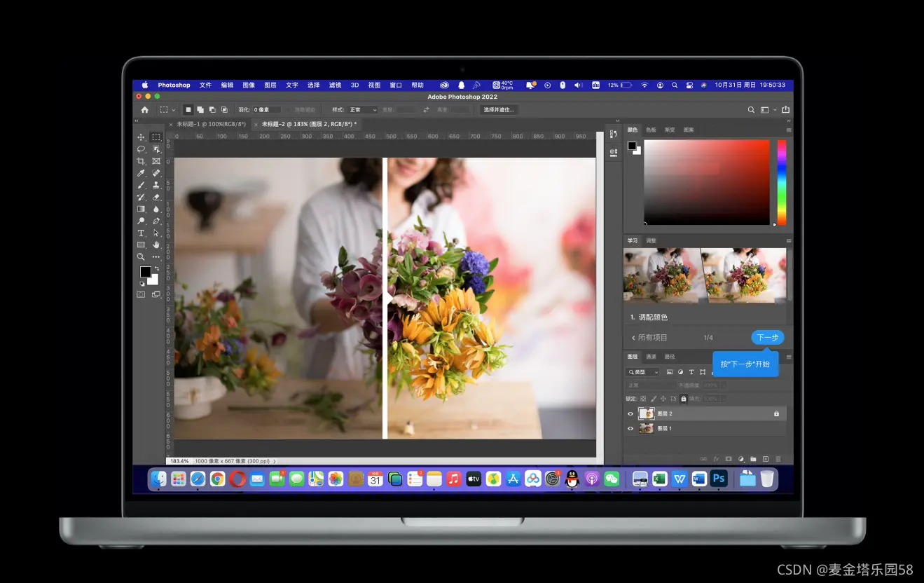
Task: Add a layer mask from Layers panel footer
Action: click(x=729, y=459)
